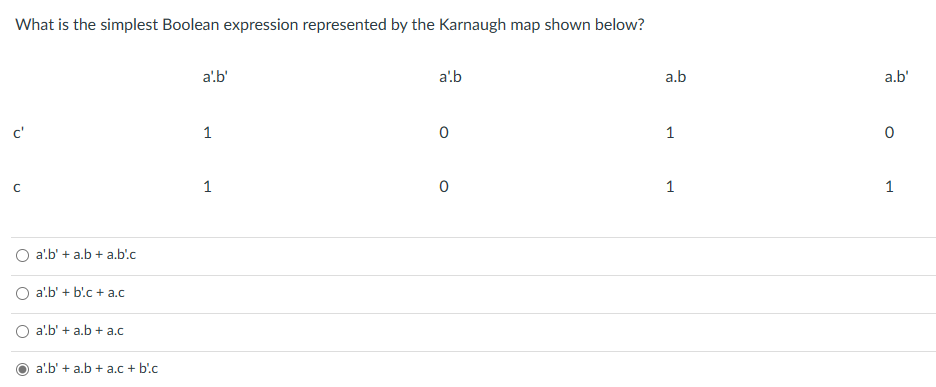Image resolution: width=936 pixels, height=387 pixels.
Task: Pick the radio button for a'.b' + a.b + a.c
Action: [22, 331]
